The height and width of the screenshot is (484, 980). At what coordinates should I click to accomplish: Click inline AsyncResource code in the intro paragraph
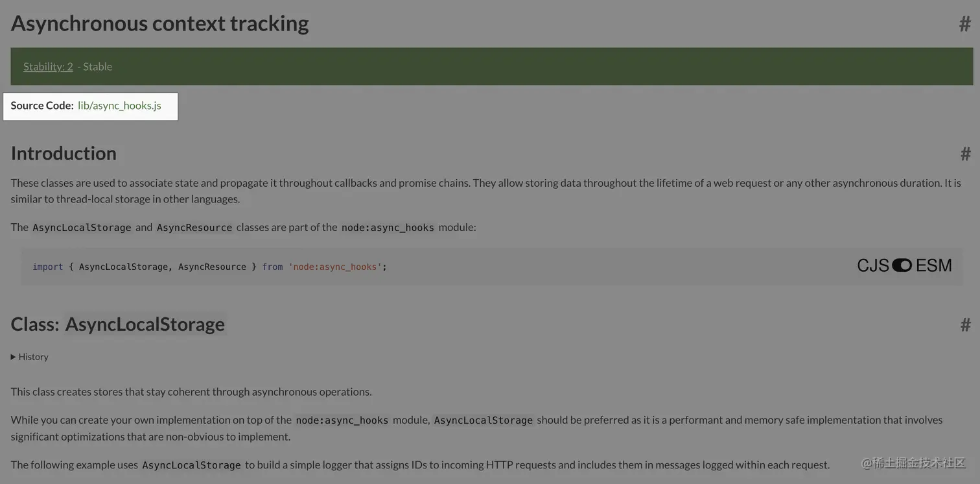tap(194, 228)
